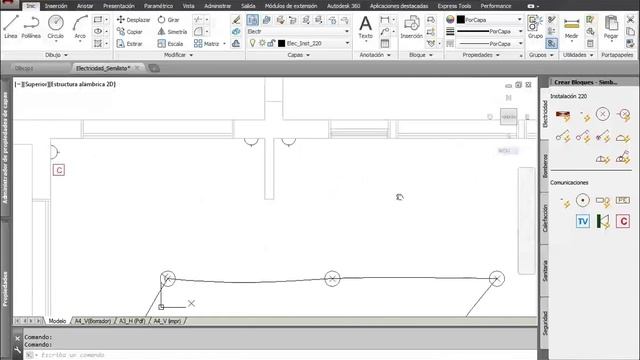Insert the circled X lamp symbol from palette
This screenshot has height=360, width=640.
tap(602, 114)
